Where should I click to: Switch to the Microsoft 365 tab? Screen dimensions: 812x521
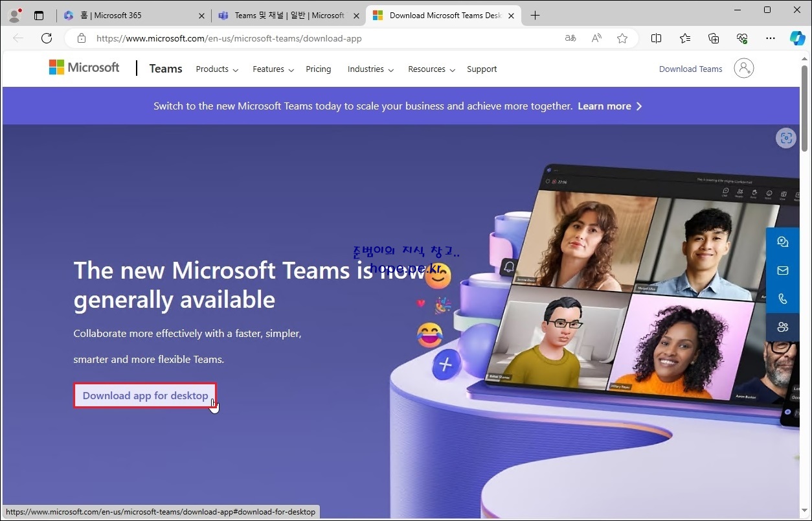coord(135,16)
